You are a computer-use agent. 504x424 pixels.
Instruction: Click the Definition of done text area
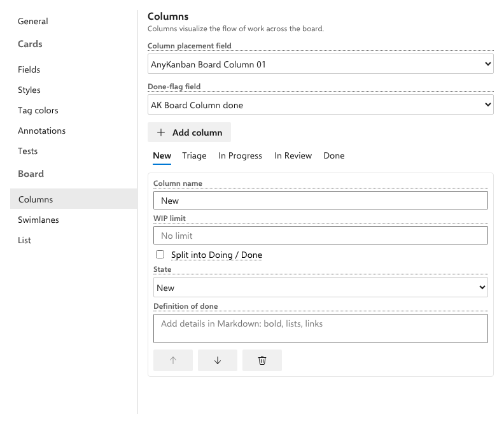[x=321, y=329]
